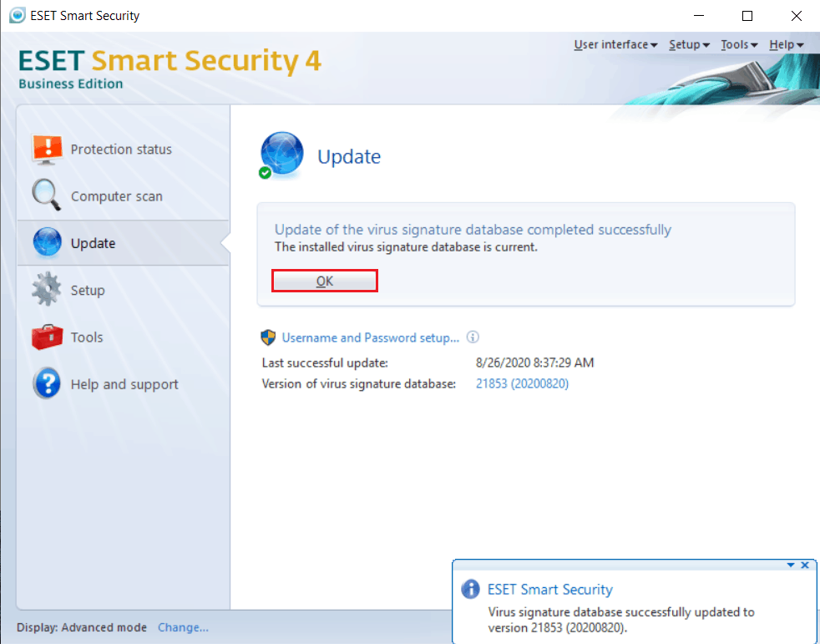The image size is (820, 644).
Task: Click the 'Last successful update:' label
Action: tap(325, 363)
